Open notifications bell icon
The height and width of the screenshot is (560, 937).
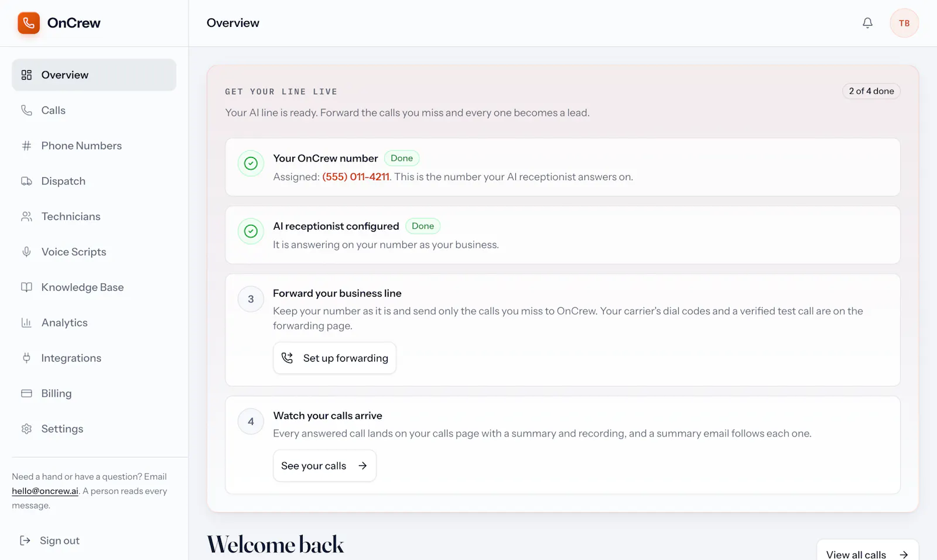point(867,23)
